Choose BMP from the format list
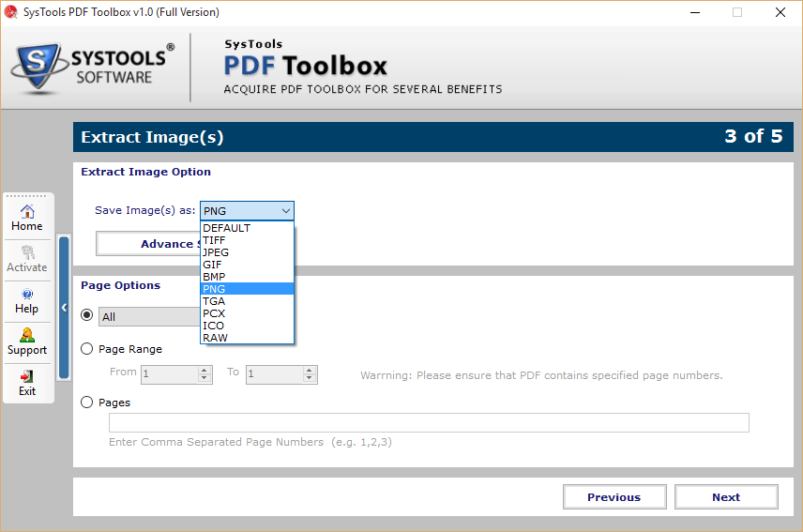 pos(247,277)
